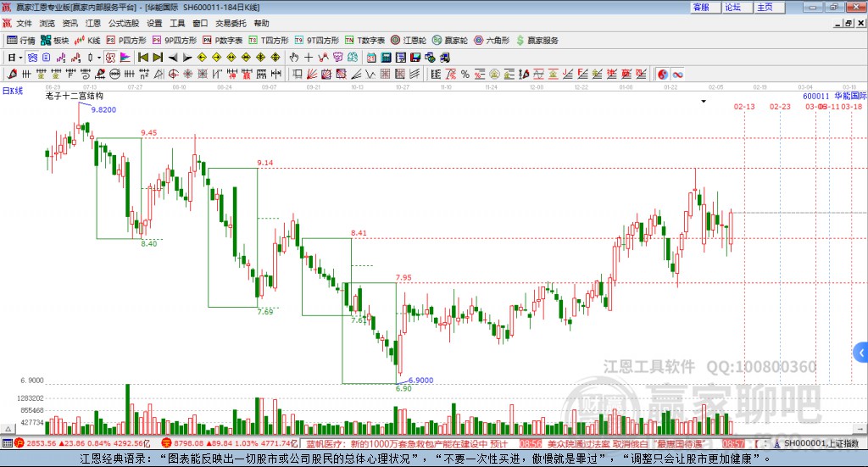Click the 蓝帆医疗 news ticker headline
The height and width of the screenshot is (467, 868).
(x=407, y=444)
